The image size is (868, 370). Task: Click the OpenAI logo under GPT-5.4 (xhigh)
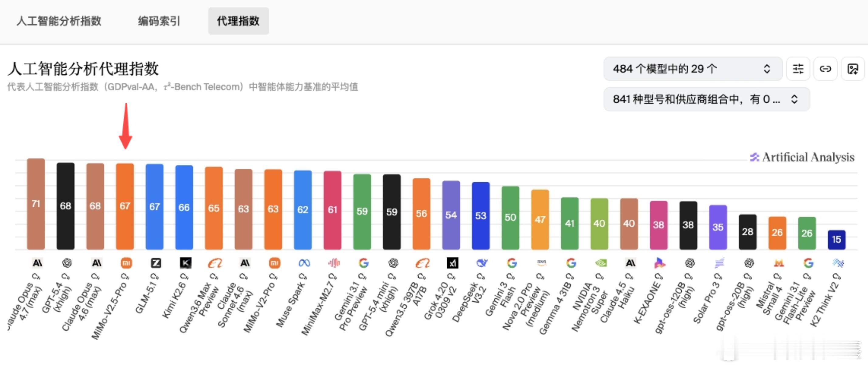[x=66, y=263]
